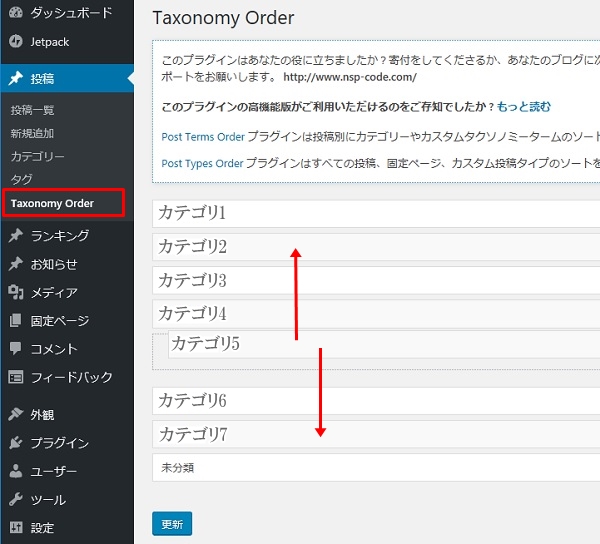Open 固定ページ menu label

(60, 321)
